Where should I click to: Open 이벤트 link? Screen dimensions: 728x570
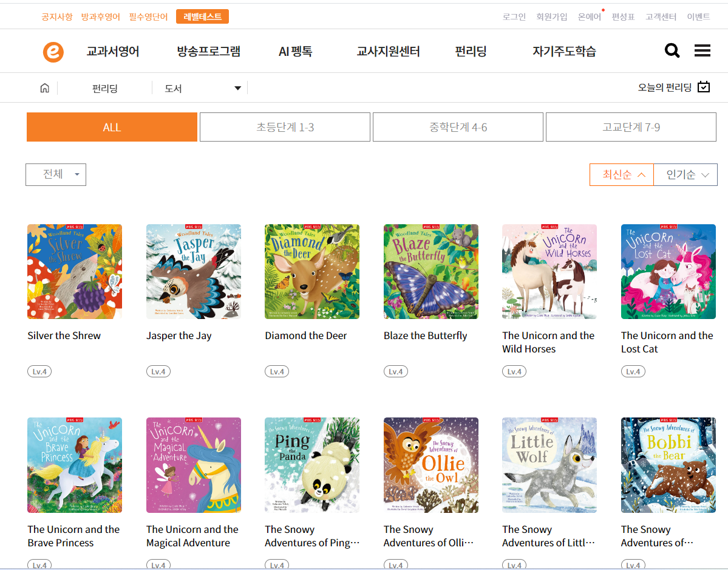click(698, 17)
